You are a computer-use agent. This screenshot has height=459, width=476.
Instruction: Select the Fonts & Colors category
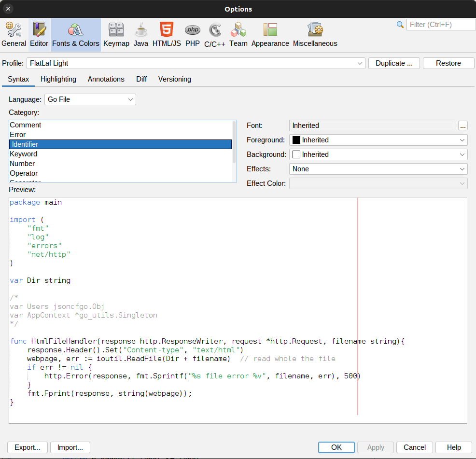point(76,35)
